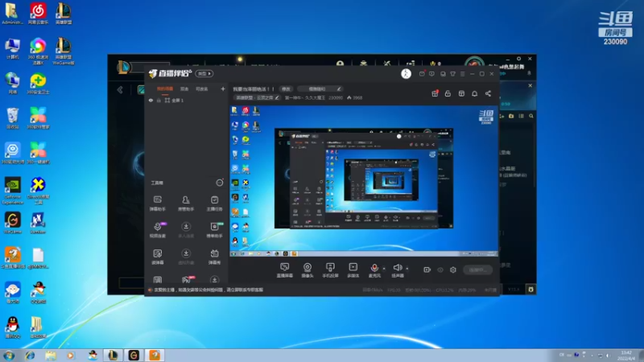Click the skin shirt icon in title bar
This screenshot has height=362, width=644.
(452, 74)
